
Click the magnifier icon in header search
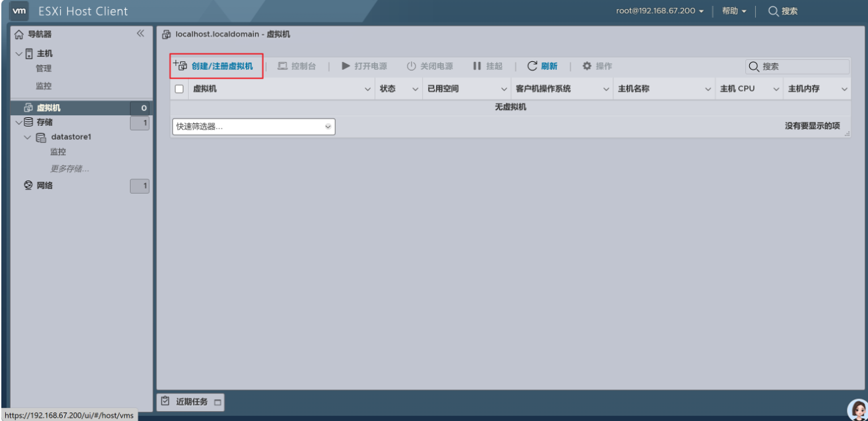(773, 11)
